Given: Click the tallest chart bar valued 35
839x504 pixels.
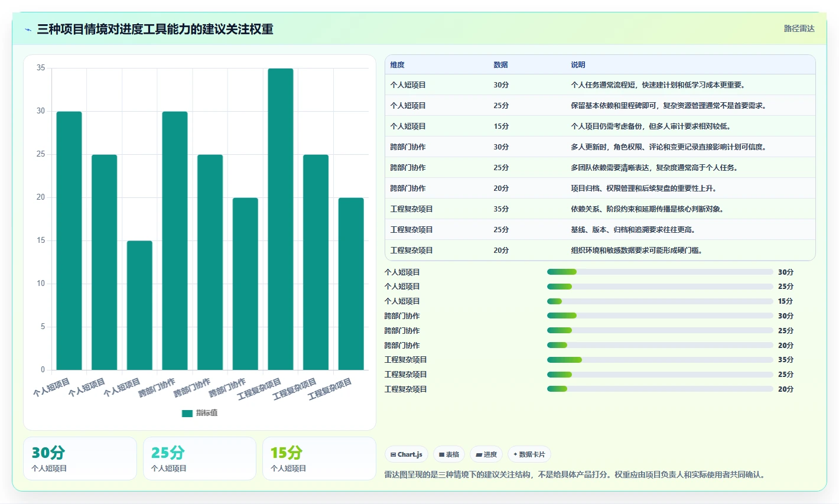Looking at the screenshot, I should (x=281, y=219).
